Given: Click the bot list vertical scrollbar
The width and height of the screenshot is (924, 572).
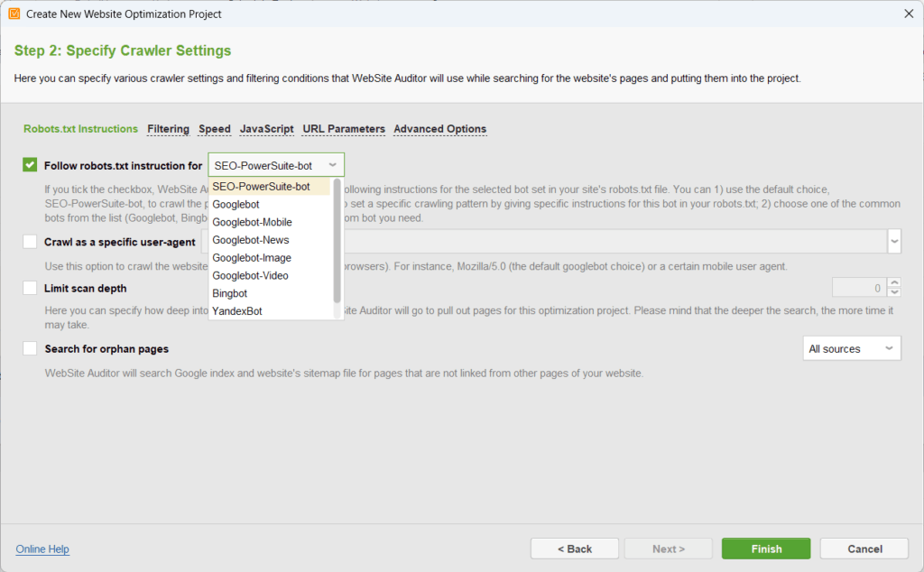Looking at the screenshot, I should (x=337, y=240).
